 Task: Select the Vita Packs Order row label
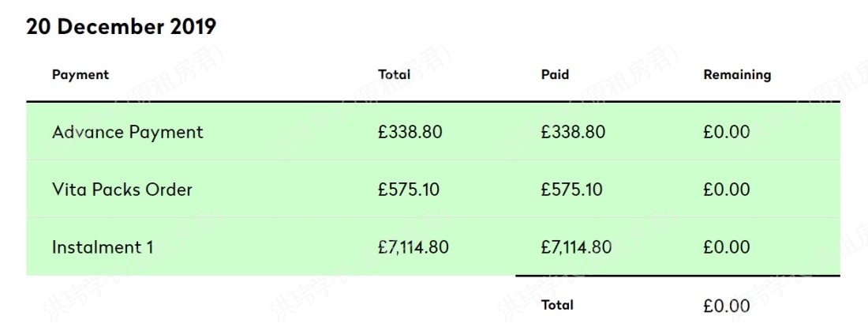(x=122, y=190)
